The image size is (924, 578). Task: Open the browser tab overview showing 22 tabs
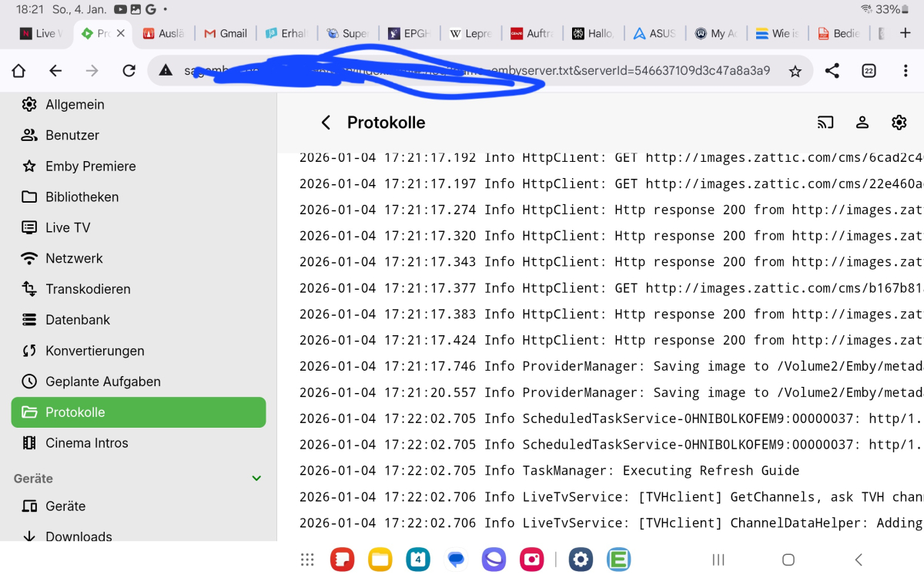point(869,70)
